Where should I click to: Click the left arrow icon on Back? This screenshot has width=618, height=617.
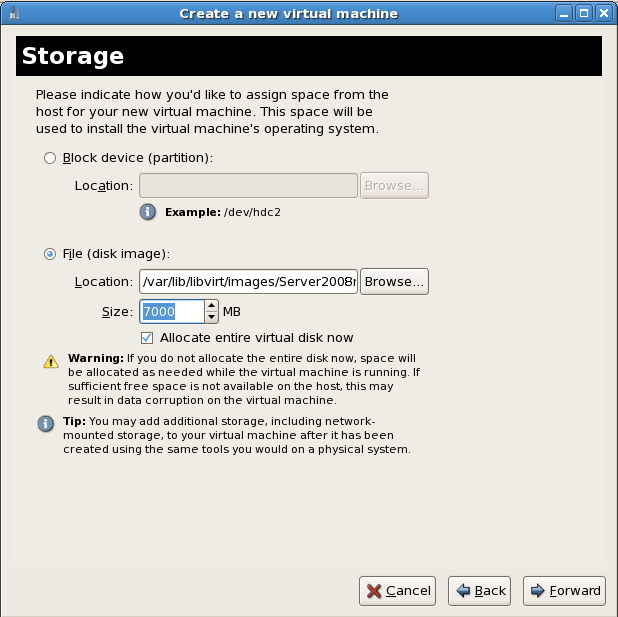[463, 591]
